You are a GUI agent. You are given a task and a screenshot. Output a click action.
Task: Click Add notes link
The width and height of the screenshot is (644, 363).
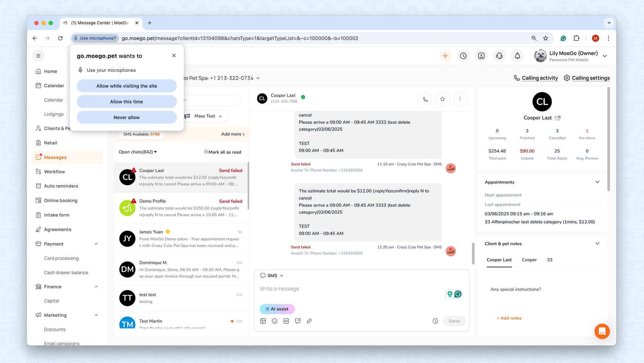(509, 318)
